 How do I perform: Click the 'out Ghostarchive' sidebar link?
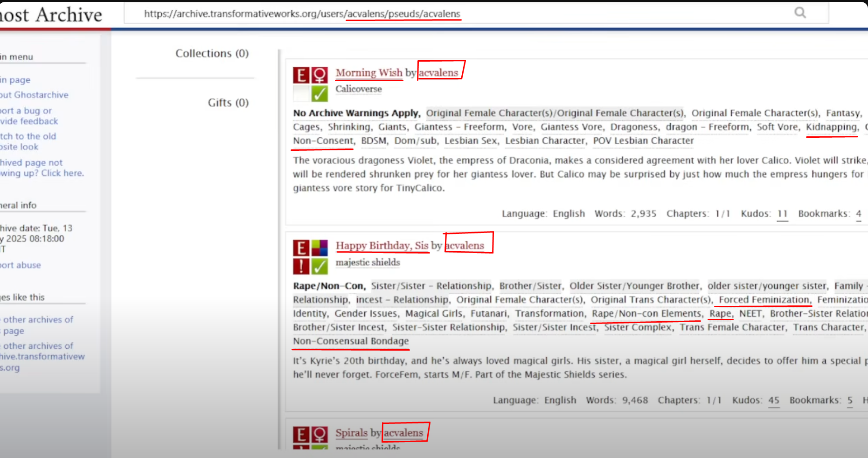coord(34,95)
